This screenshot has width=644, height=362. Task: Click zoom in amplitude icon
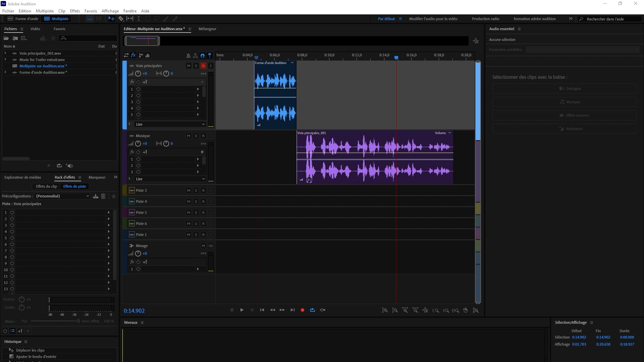coord(385,310)
